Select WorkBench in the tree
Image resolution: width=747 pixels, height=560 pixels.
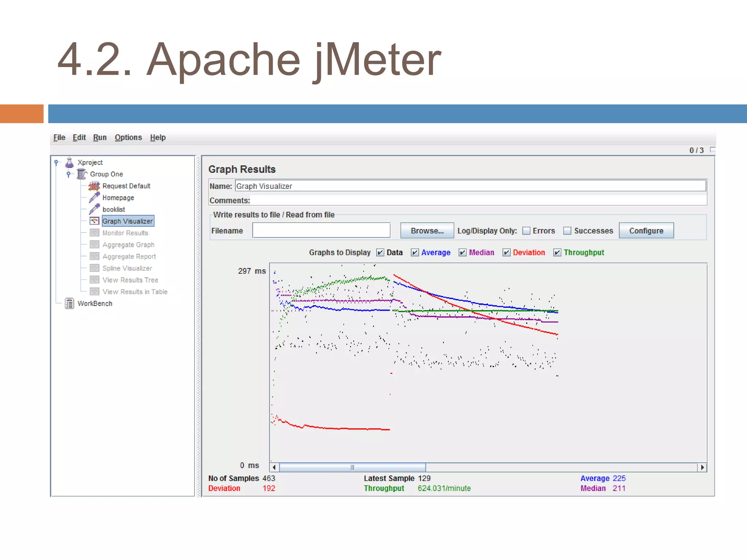pyautogui.click(x=95, y=303)
